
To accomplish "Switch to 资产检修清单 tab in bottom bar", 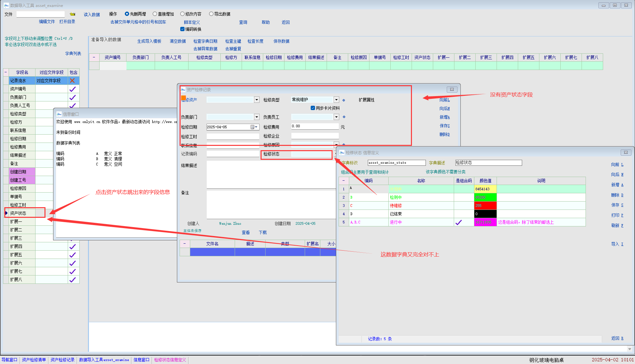I will coord(34,360).
